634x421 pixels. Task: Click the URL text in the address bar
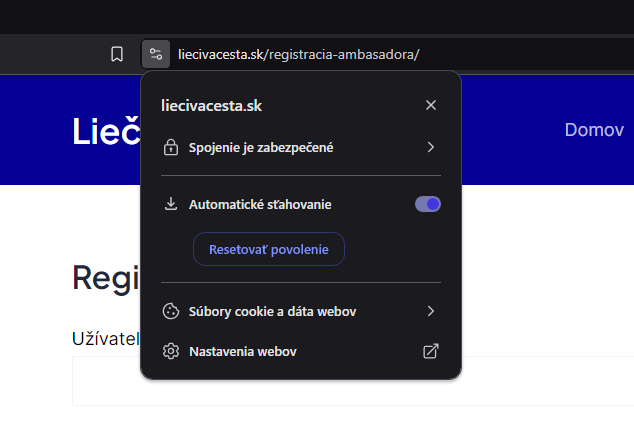click(299, 54)
